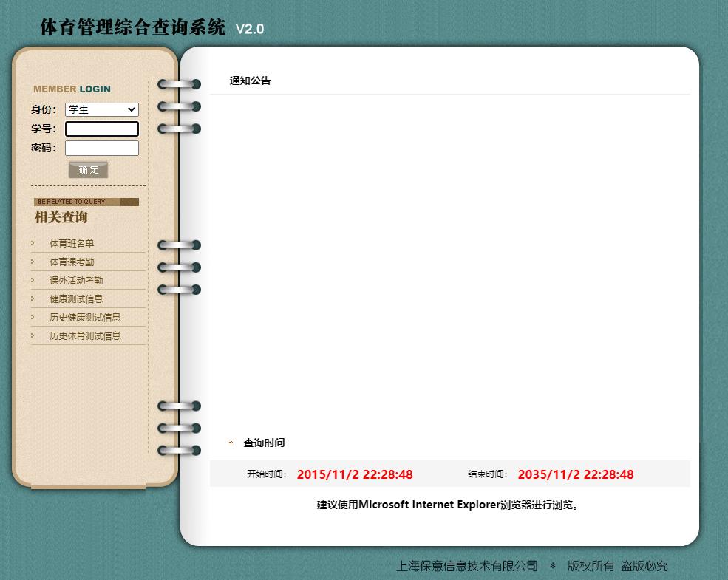
Task: Open the 课外活动考勤 query link
Action: click(76, 280)
